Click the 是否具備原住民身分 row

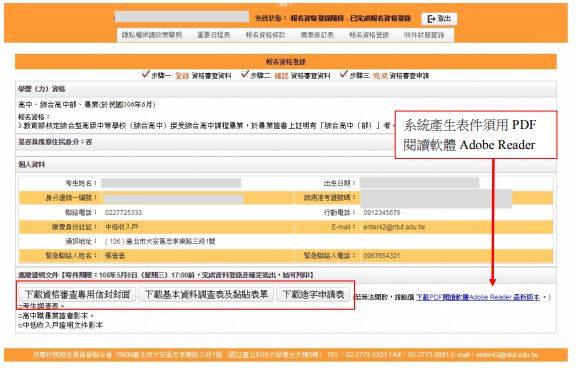tap(286, 142)
